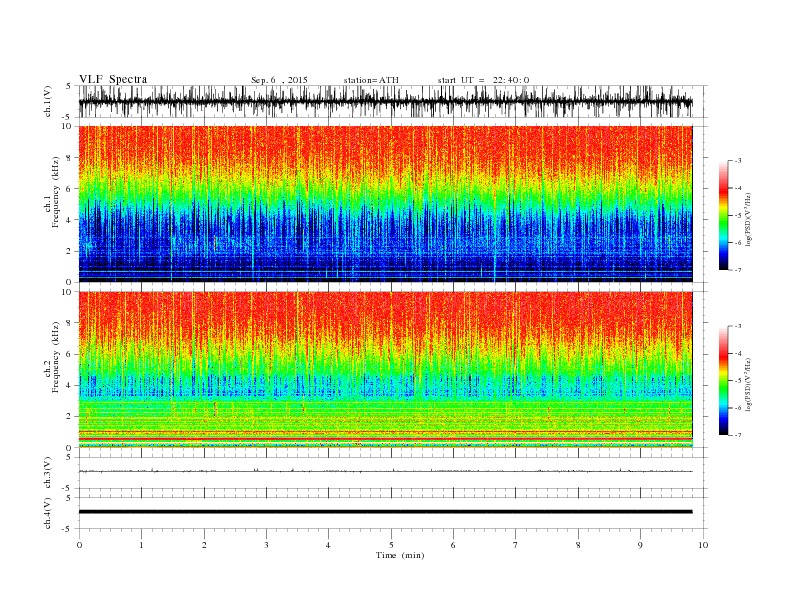This screenshot has height=612, width=792.
Task: Click the time axis tick label "0"
Action: click(x=79, y=545)
